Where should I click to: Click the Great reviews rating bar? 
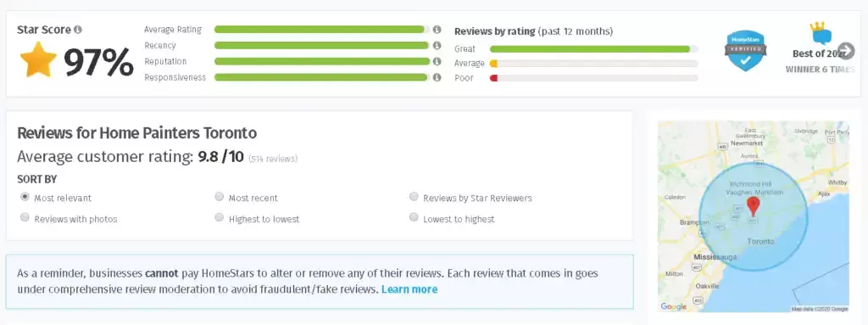(x=594, y=49)
